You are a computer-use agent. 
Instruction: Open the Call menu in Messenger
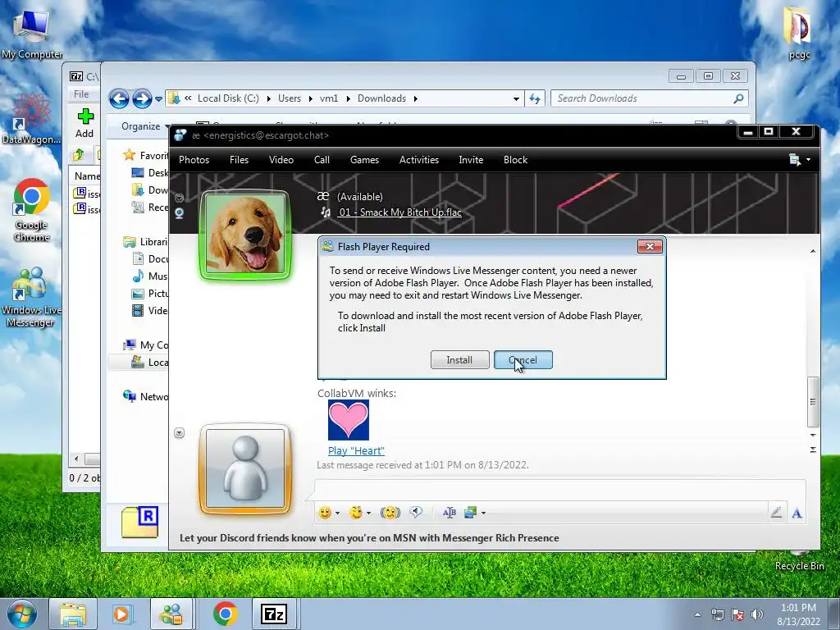(x=322, y=160)
